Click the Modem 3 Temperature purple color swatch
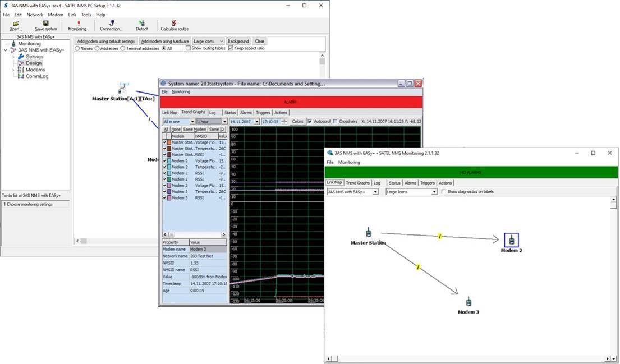 (169, 192)
